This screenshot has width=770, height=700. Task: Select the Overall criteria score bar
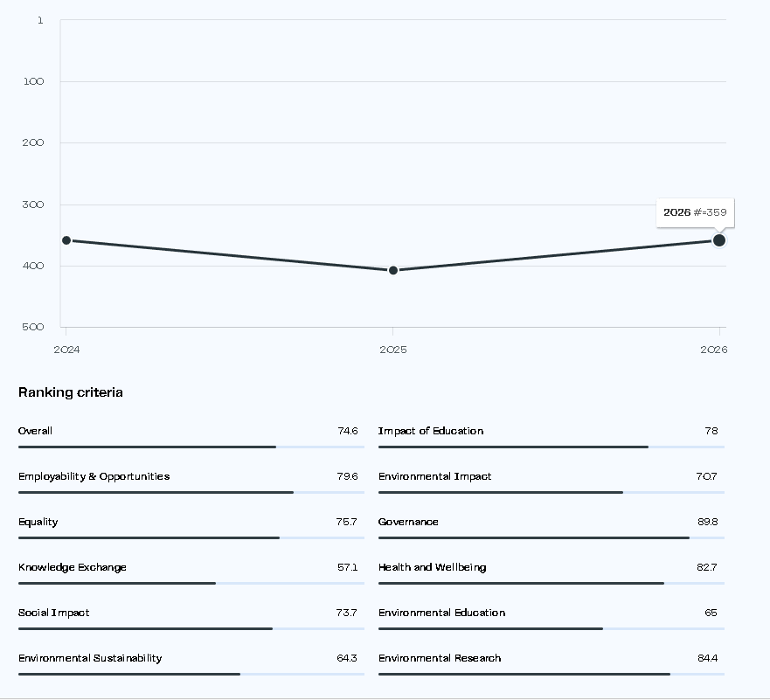coord(191,447)
